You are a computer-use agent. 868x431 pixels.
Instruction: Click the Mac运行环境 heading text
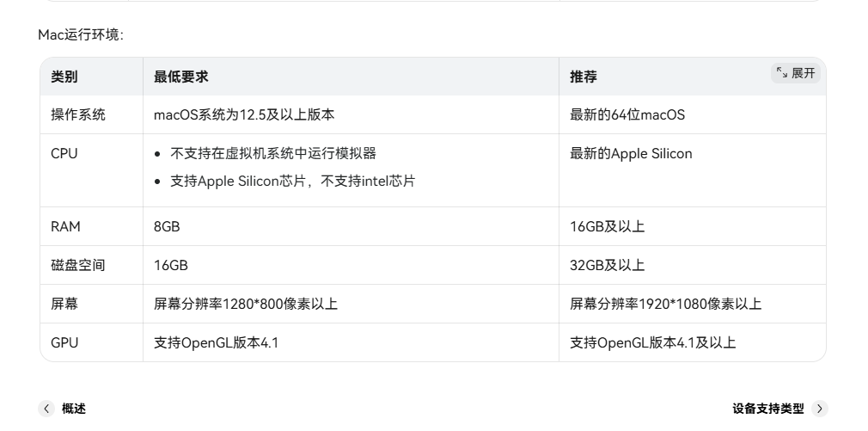click(81, 34)
